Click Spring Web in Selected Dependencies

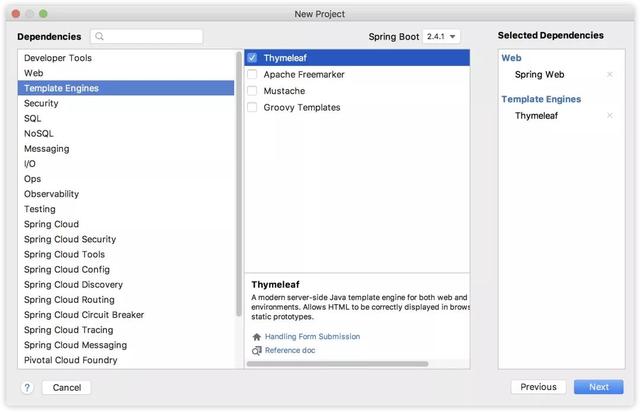539,74
